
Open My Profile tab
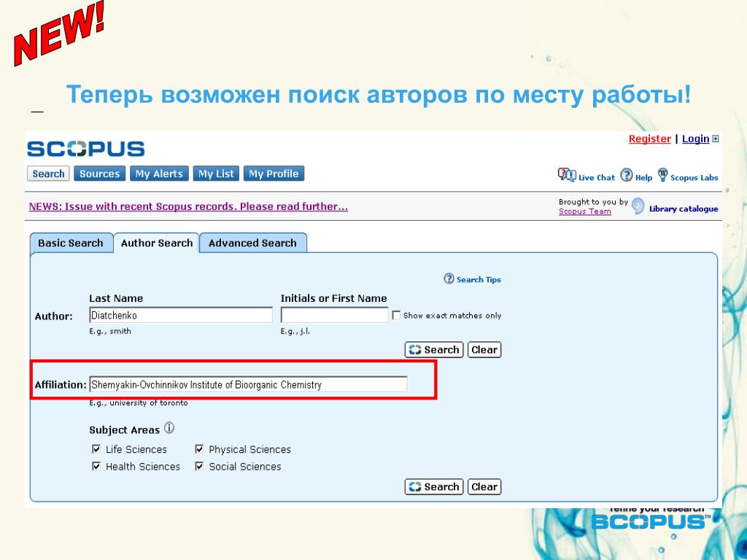(274, 174)
